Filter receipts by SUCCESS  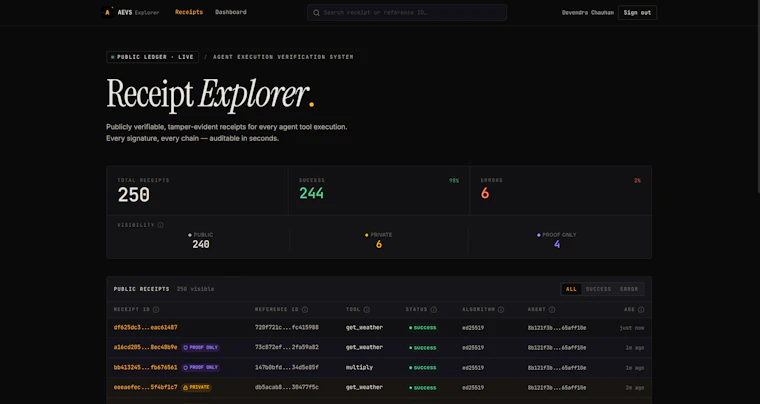tap(599, 289)
